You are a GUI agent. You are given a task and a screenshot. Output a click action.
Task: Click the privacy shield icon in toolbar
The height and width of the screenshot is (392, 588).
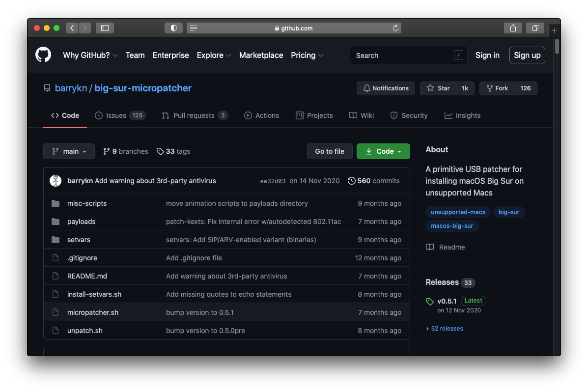(x=173, y=28)
